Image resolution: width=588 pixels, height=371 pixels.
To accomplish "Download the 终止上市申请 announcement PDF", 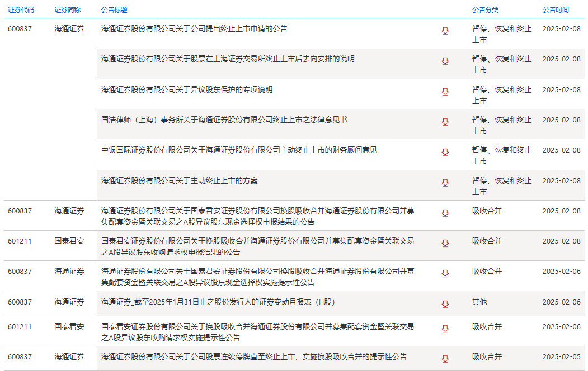I will tap(445, 31).
